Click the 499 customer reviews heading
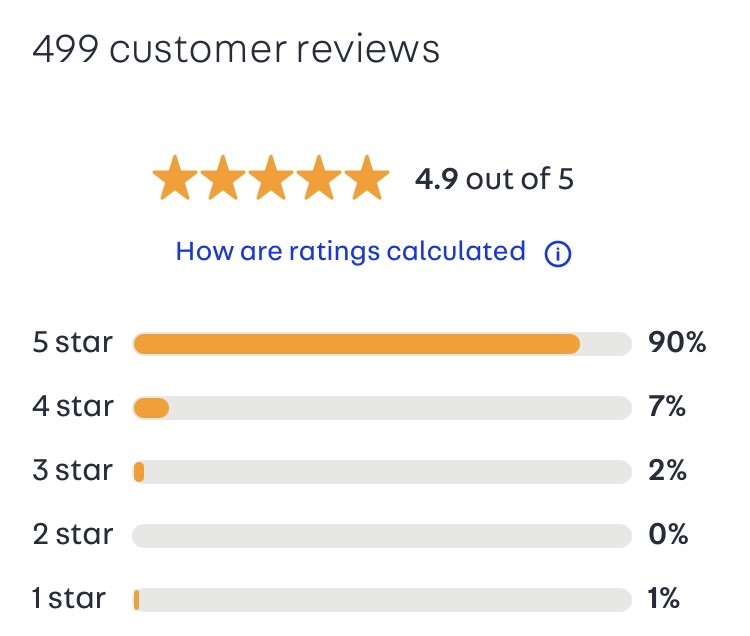This screenshot has height=636, width=750. pos(236,49)
